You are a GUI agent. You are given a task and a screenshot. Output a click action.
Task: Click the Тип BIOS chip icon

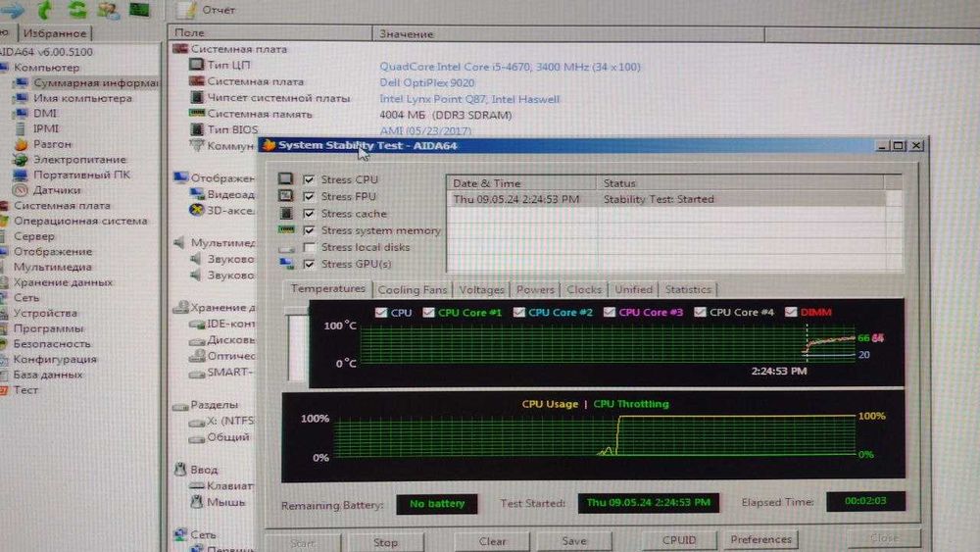tap(197, 128)
